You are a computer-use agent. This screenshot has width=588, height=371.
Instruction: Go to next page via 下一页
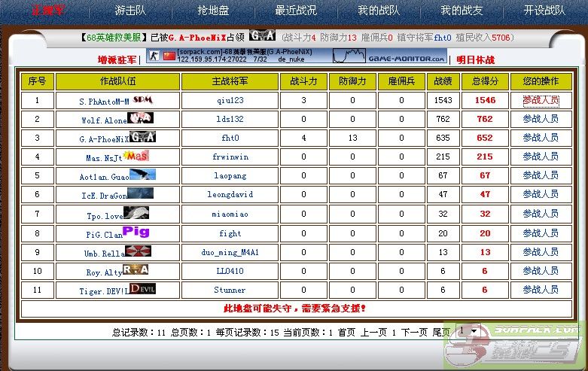[414, 332]
